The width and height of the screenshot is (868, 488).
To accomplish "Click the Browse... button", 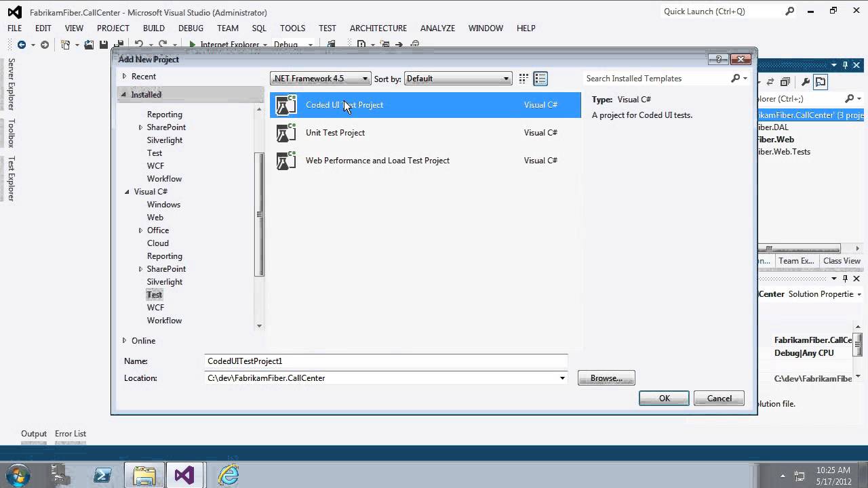I will 606,378.
